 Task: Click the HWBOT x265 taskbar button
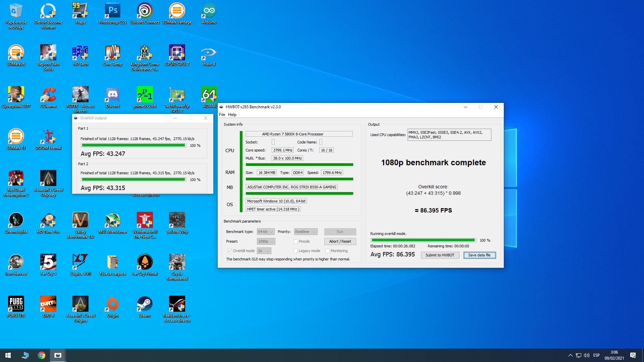tap(58, 355)
